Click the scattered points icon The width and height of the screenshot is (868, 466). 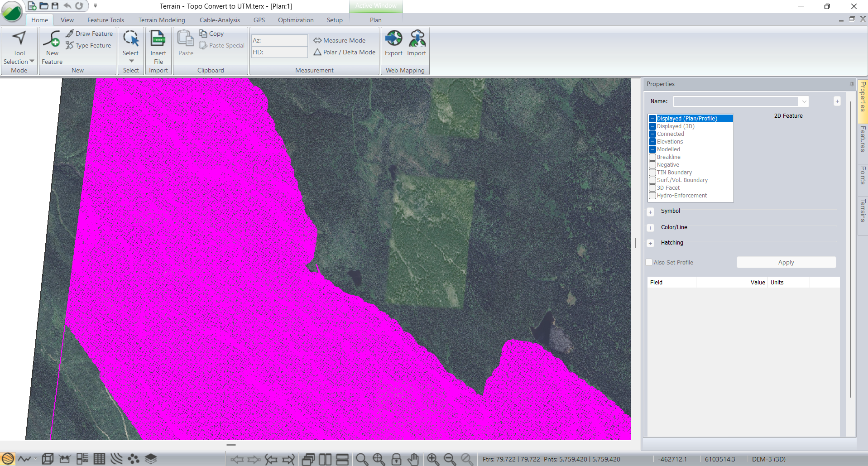[x=134, y=459]
